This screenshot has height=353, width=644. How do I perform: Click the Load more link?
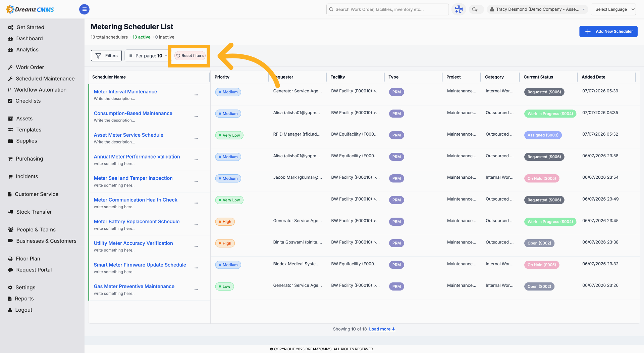point(382,329)
